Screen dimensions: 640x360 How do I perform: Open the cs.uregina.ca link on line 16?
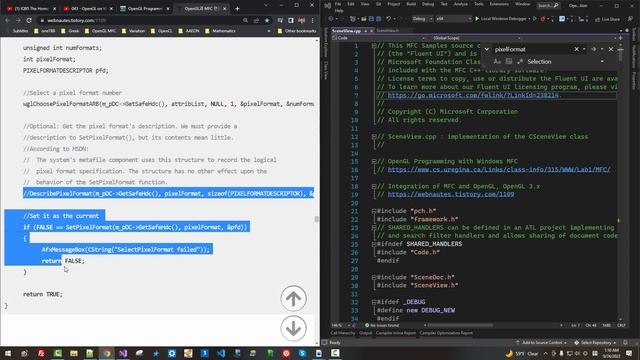499,170
